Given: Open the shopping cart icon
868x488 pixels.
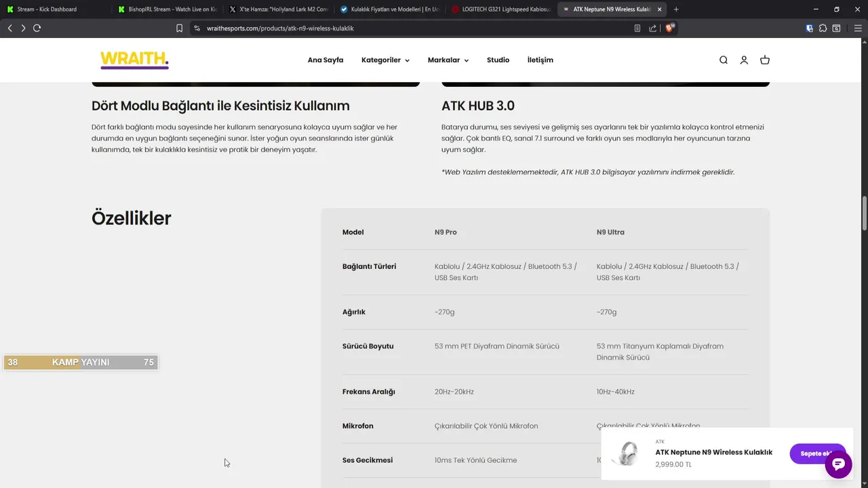Looking at the screenshot, I should (765, 60).
